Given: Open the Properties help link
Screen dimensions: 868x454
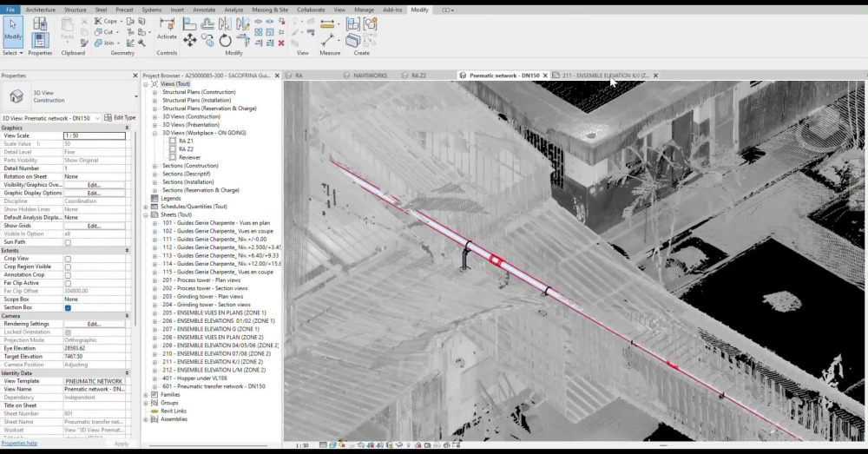Looking at the screenshot, I should (x=19, y=444).
